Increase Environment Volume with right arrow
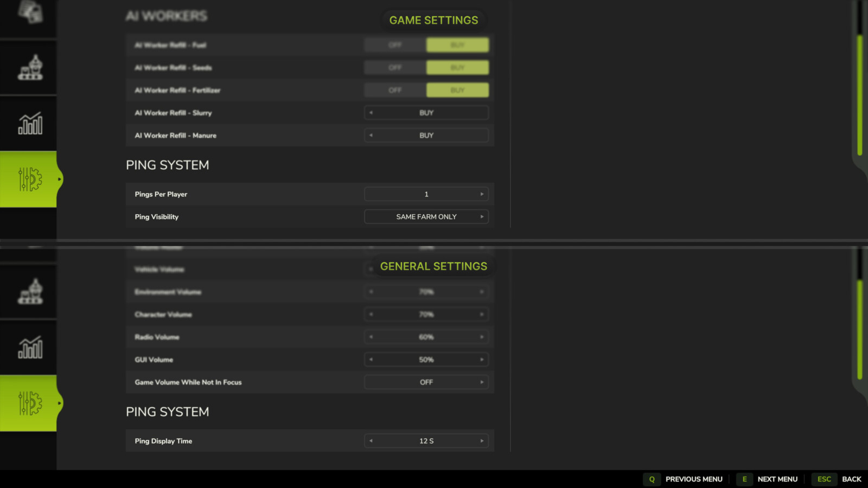868x488 pixels. coord(482,292)
